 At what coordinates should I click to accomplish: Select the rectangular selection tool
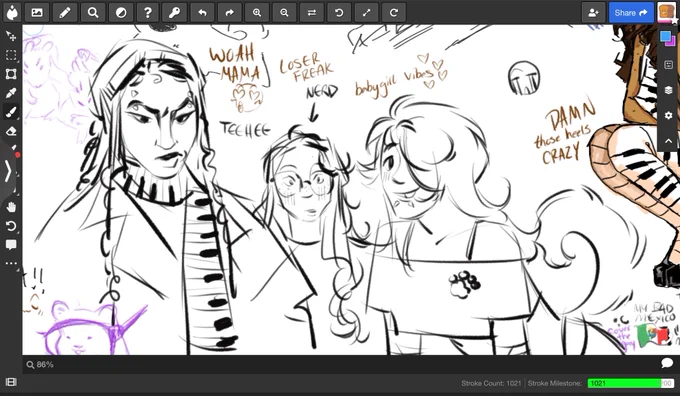(x=11, y=55)
